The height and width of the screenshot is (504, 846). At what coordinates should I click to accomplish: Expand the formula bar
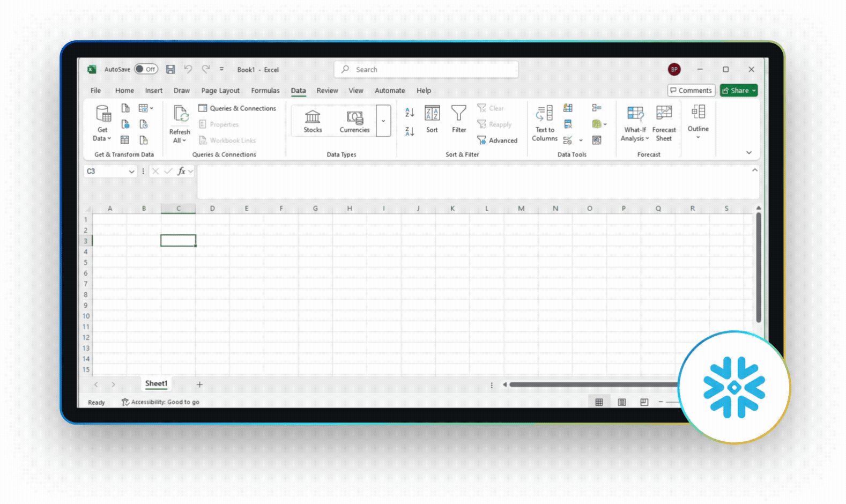pyautogui.click(x=754, y=170)
